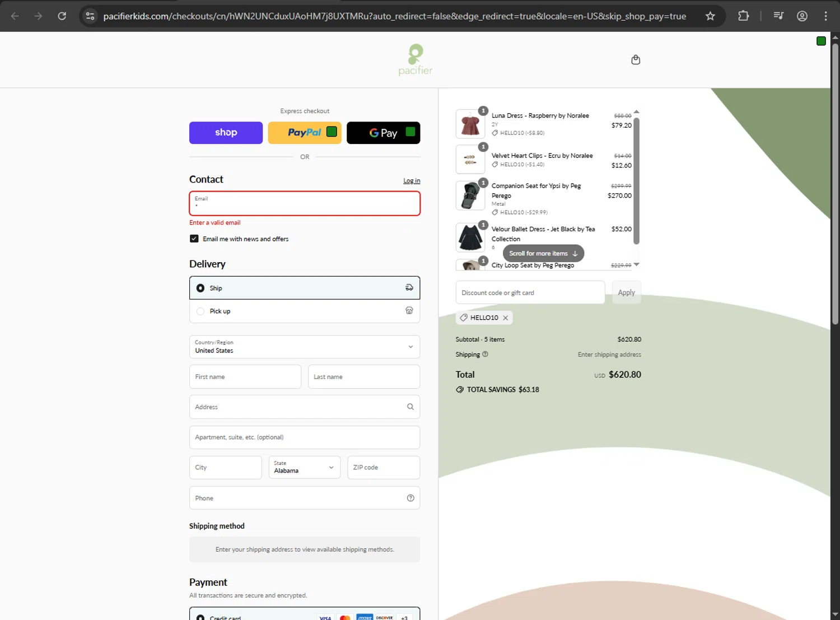Click the Companion Seat for Ypsi thumbnail

pos(470,195)
